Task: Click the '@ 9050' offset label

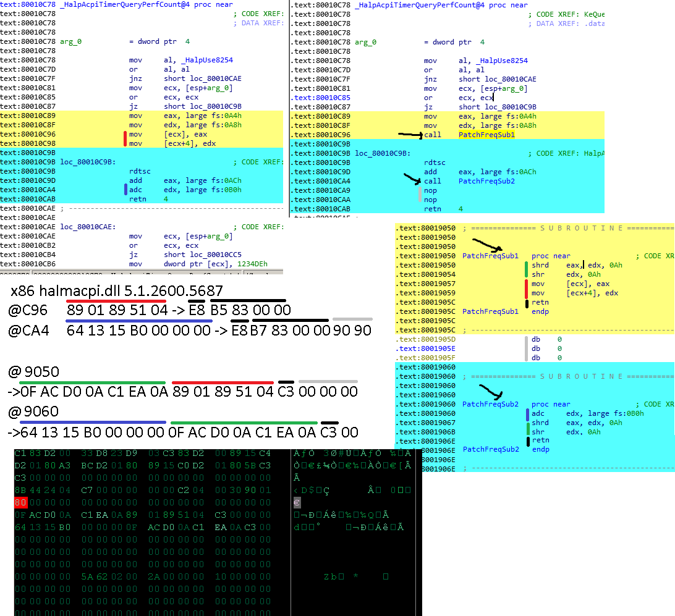Action: click(33, 372)
